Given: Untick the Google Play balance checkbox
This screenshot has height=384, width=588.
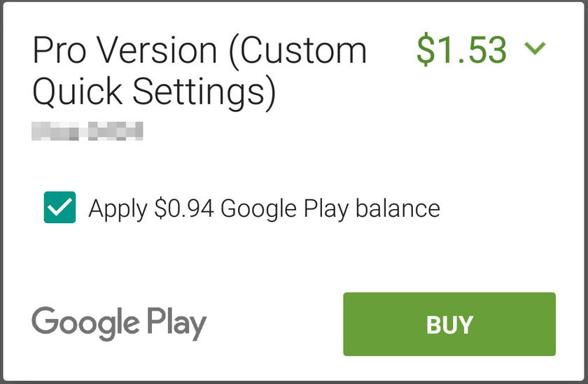Looking at the screenshot, I should coord(59,208).
